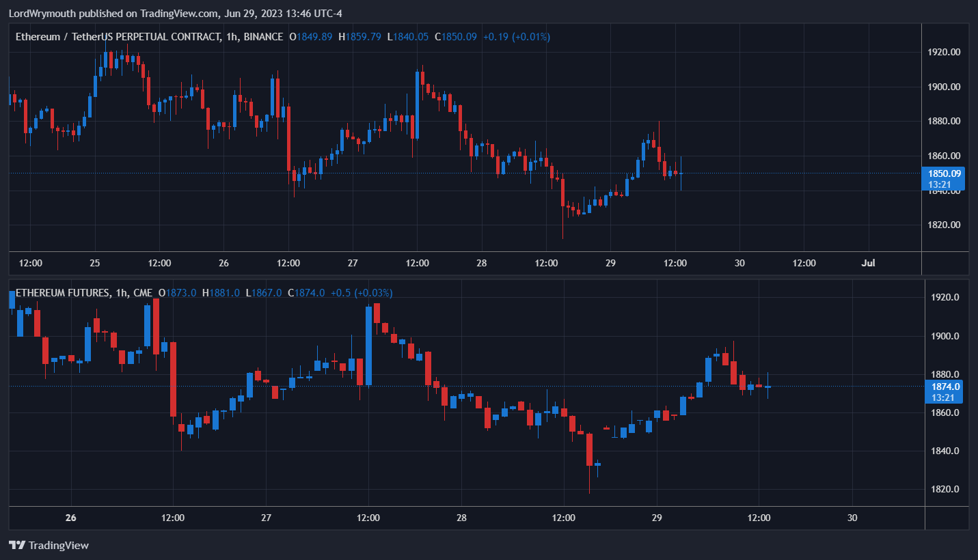
Task: Click the LordWrymouth published on TradingView.com header
Action: pos(175,13)
